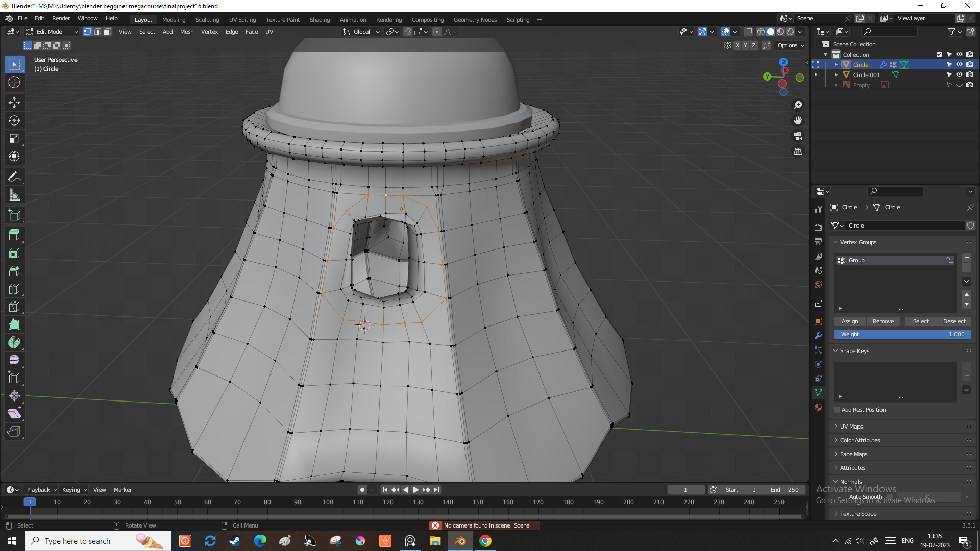The image size is (980, 551).
Task: Toggle Add Rest Position checkbox
Action: [837, 410]
